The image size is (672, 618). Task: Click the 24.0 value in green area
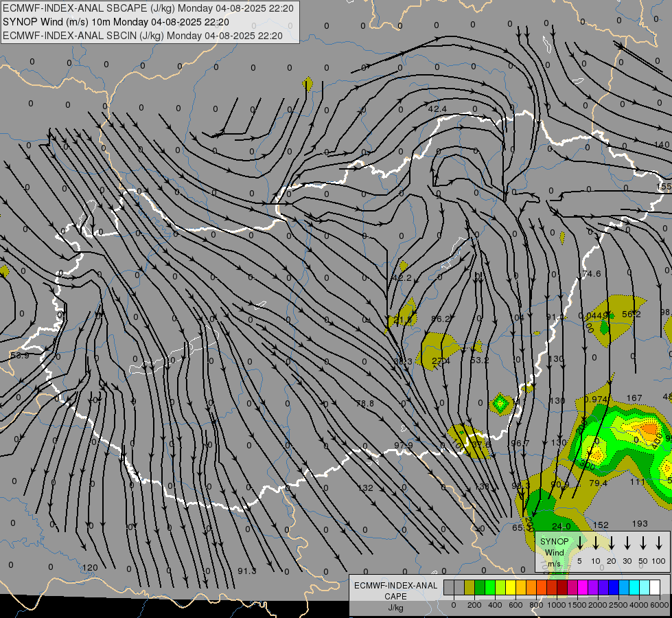561,526
